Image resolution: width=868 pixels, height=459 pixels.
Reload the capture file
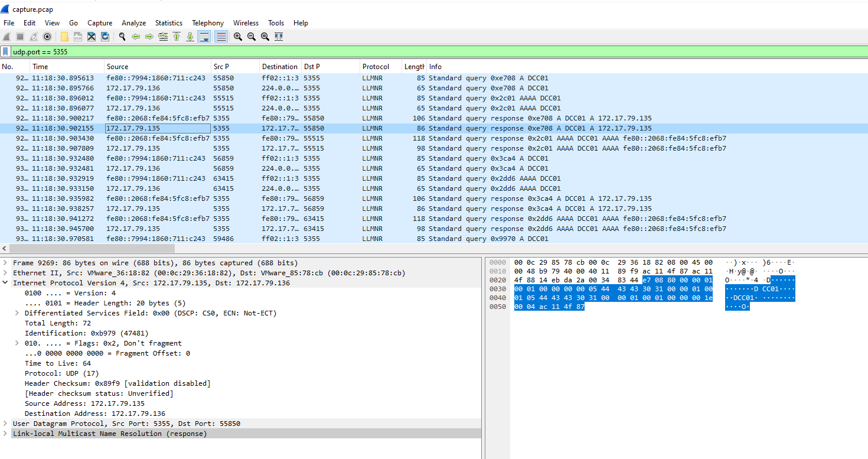point(105,37)
